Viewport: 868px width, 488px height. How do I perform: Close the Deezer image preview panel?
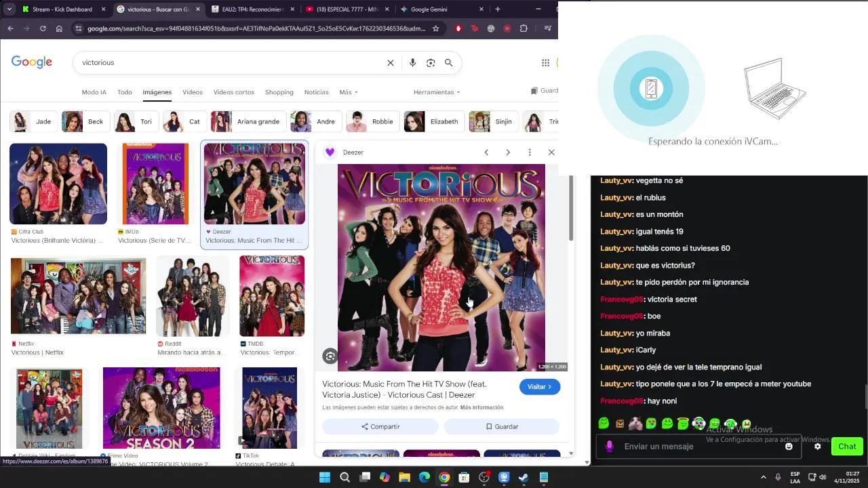click(x=551, y=152)
